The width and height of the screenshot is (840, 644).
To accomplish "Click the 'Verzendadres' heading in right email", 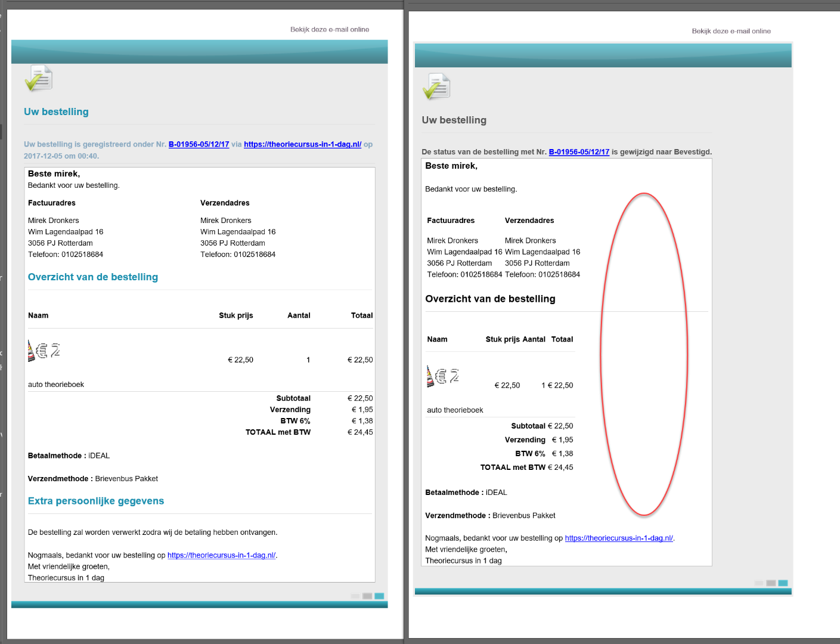I will [529, 221].
